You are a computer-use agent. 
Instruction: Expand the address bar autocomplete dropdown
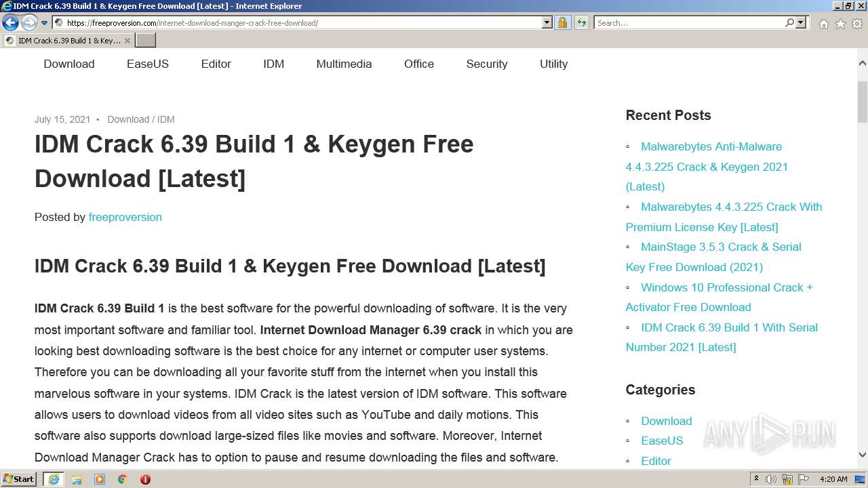[547, 23]
